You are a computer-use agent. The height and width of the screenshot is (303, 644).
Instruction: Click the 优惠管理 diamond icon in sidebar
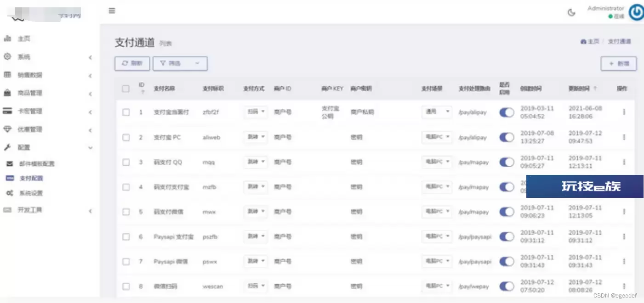tap(7, 129)
